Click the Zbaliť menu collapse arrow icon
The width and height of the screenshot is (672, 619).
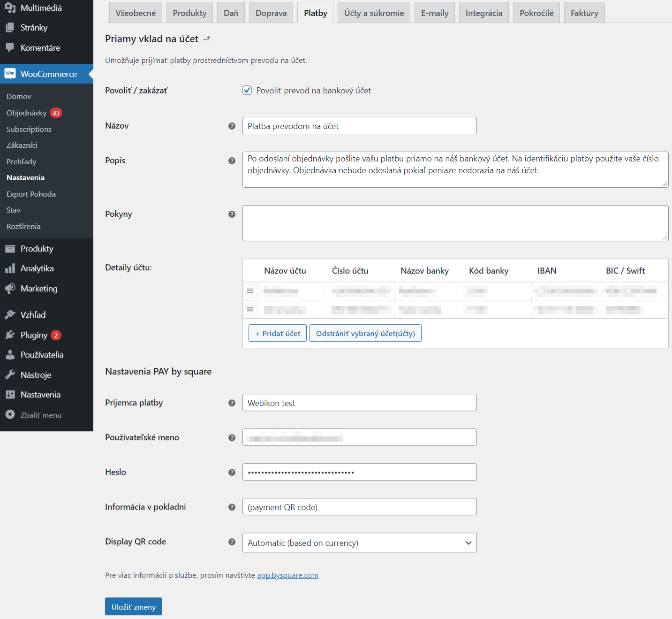(10, 415)
